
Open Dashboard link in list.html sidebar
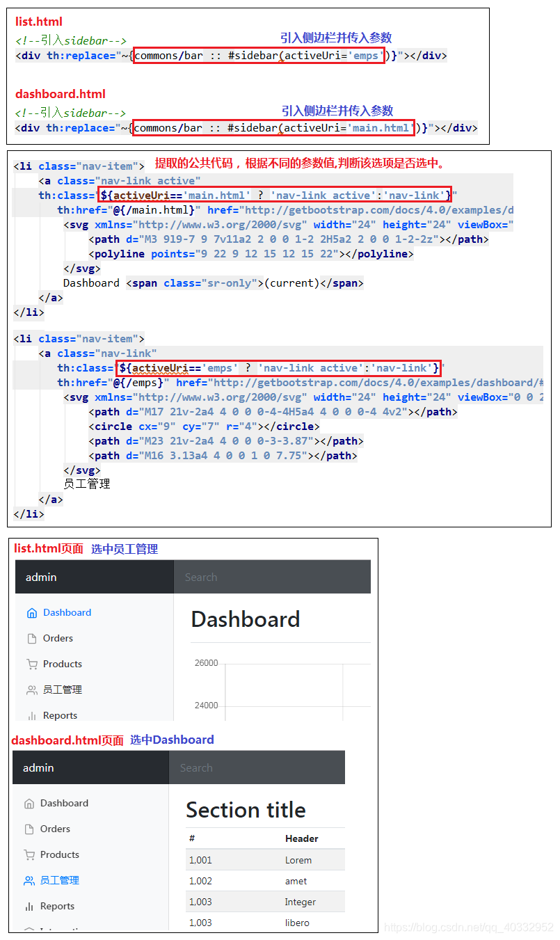[x=67, y=613]
